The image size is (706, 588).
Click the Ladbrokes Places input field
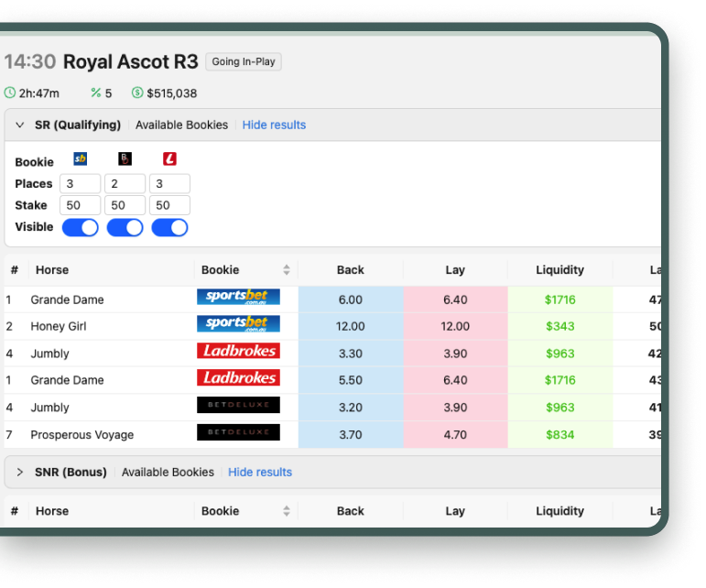[169, 184]
